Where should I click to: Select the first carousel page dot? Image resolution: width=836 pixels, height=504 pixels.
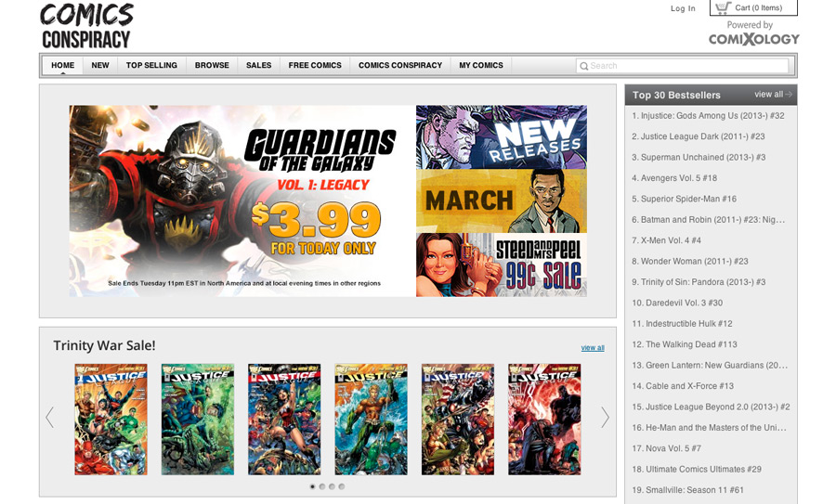point(312,486)
